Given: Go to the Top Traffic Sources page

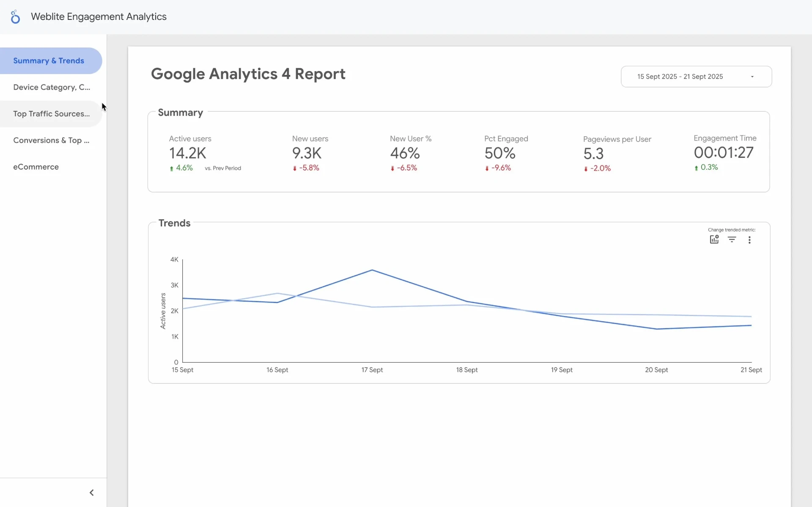Looking at the screenshot, I should [51, 114].
